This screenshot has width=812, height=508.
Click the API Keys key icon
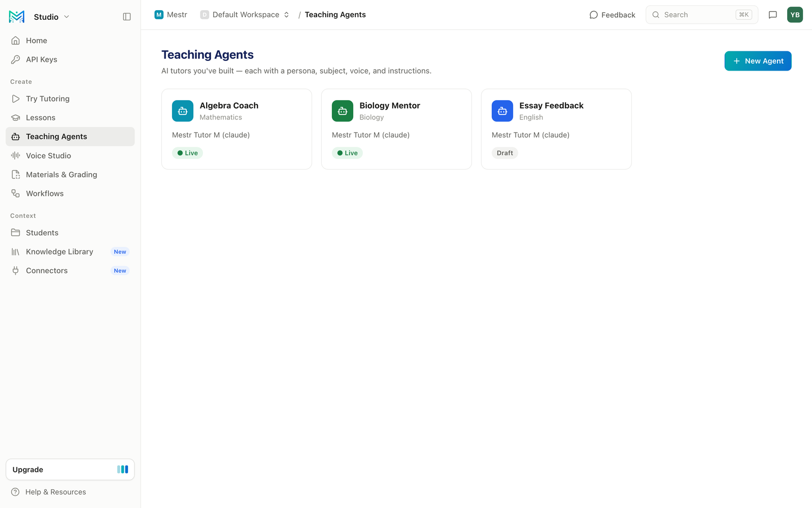pos(16,59)
